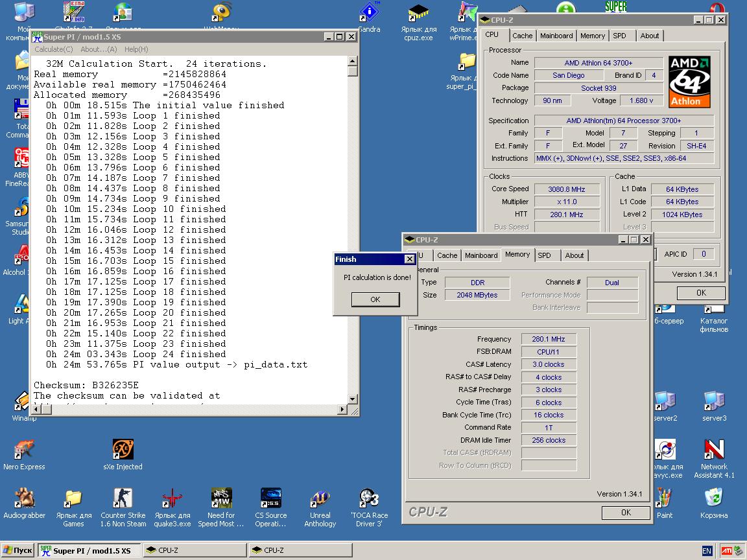Open the Recycle Bin (Корзина) icon
The image size is (747, 560).
(x=714, y=502)
